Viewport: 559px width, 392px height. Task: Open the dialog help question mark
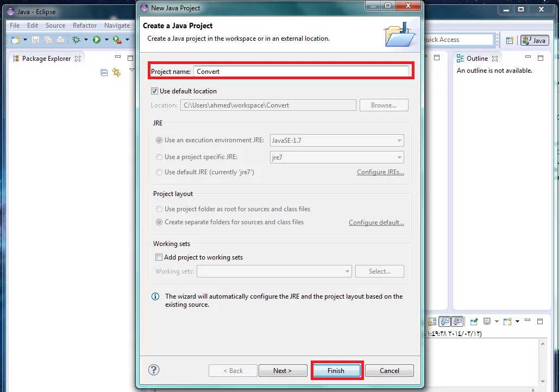(154, 370)
